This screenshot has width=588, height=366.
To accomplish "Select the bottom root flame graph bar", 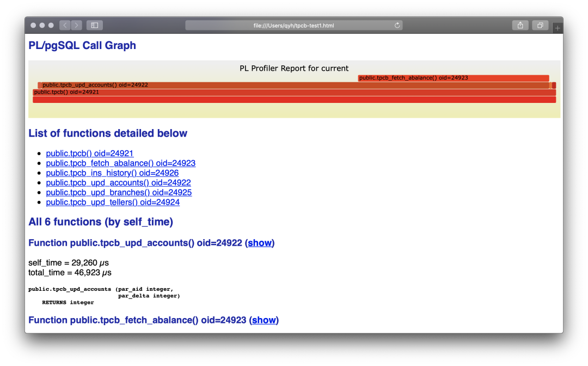I will [x=295, y=99].
